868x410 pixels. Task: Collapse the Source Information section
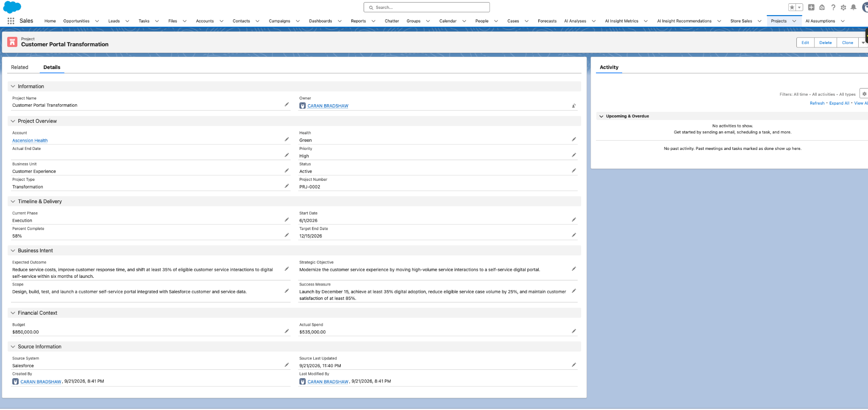(x=13, y=346)
